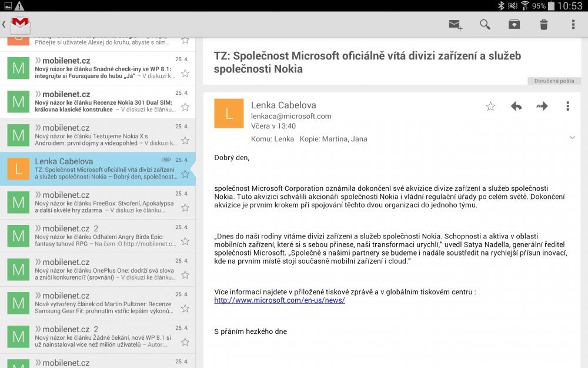Tap Lenka Cabelova's orange avatar
Image resolution: width=588 pixels, height=368 pixels.
(229, 112)
